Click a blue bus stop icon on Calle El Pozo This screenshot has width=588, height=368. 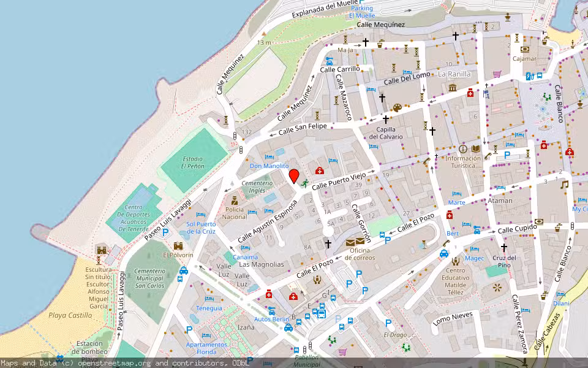(x=382, y=235)
